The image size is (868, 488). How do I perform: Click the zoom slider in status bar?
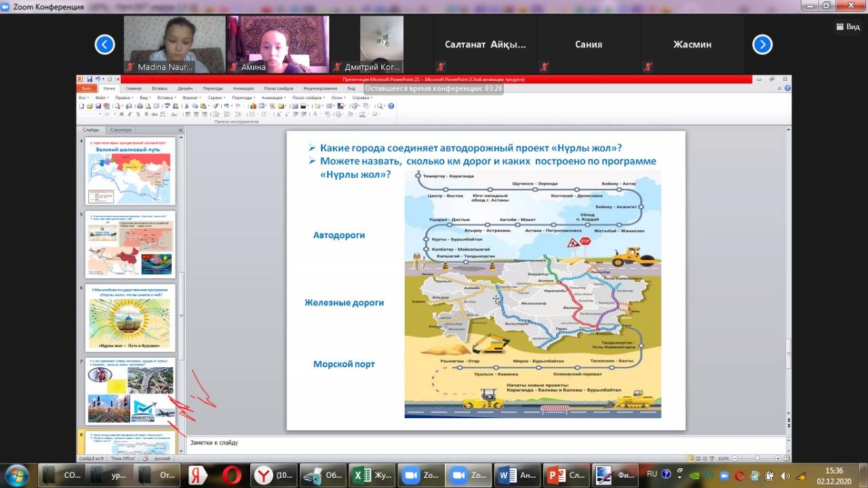[757, 458]
